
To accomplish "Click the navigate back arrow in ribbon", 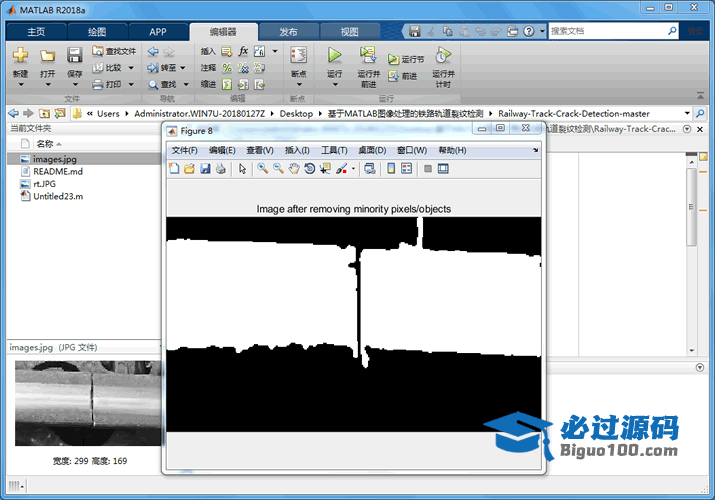I will coord(153,52).
